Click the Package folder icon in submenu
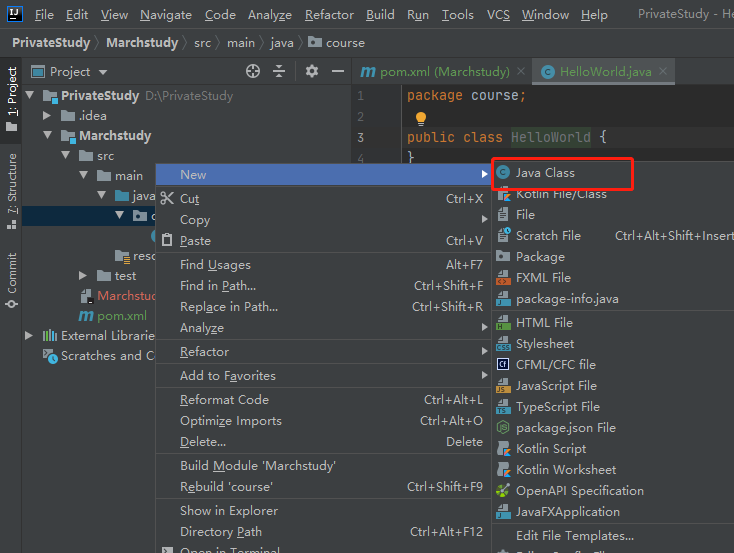Image resolution: width=734 pixels, height=553 pixels. pos(503,256)
